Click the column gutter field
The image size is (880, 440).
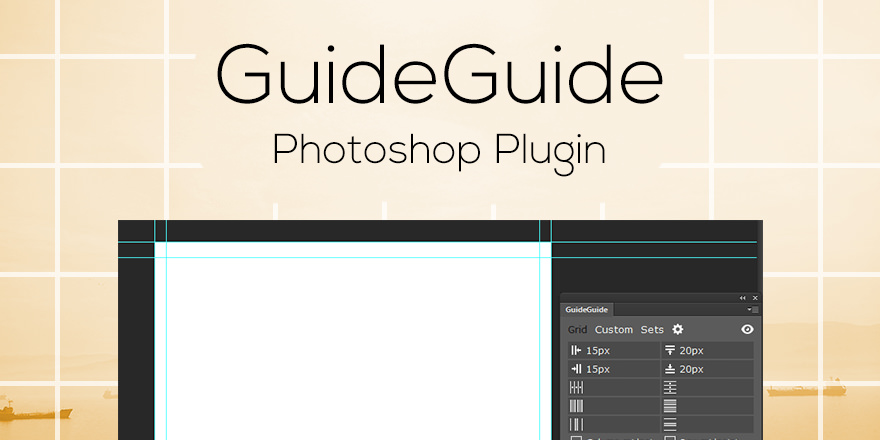[x=614, y=424]
